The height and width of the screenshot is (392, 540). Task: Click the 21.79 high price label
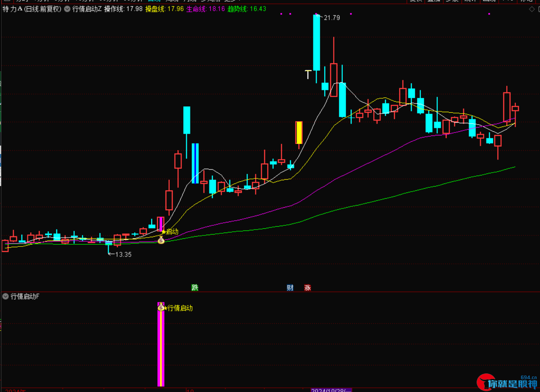pos(332,18)
